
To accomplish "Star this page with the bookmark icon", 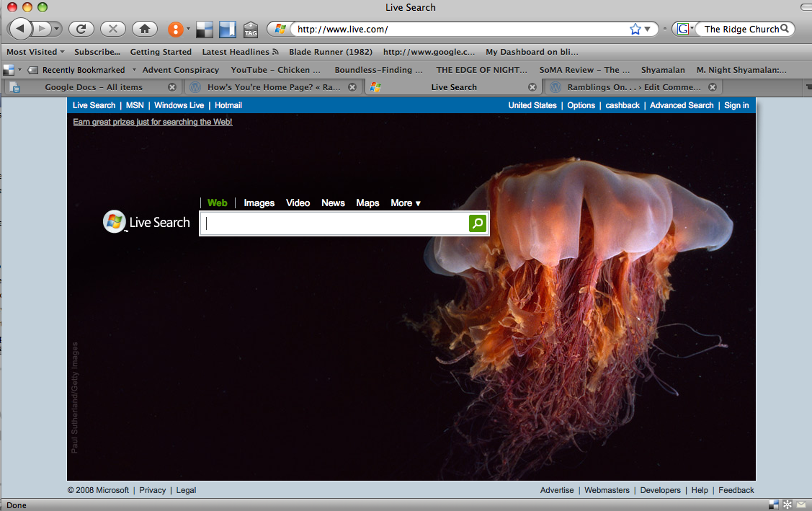I will click(x=635, y=29).
